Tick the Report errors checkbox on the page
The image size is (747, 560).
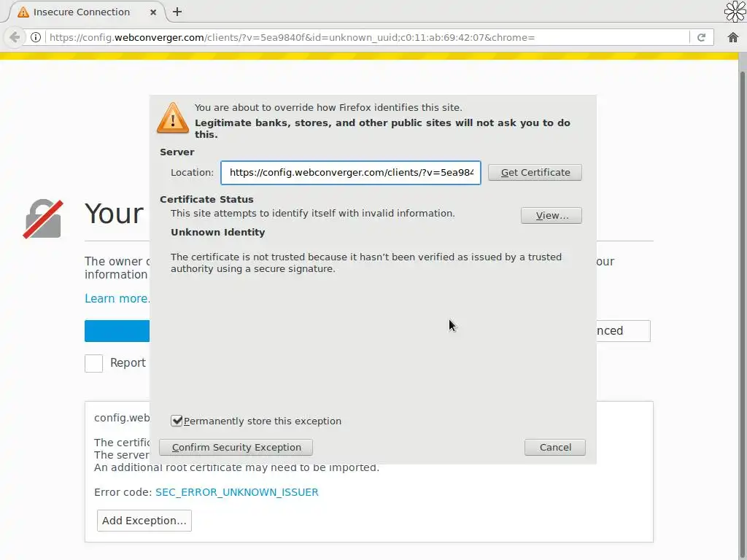[94, 363]
